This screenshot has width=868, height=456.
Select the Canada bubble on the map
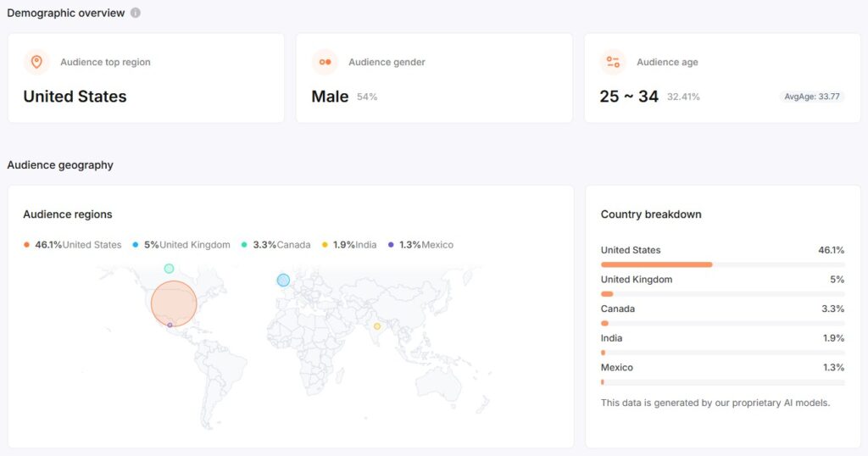[169, 269]
